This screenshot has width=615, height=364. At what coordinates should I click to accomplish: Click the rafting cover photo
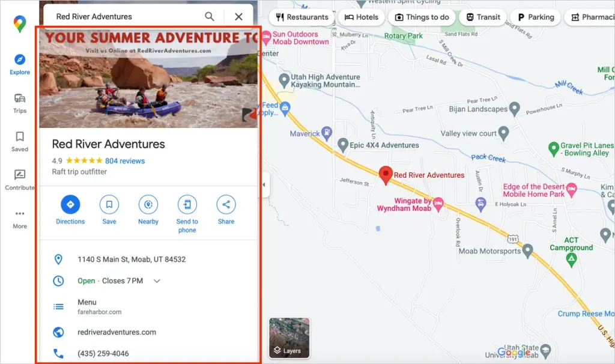coord(148,77)
